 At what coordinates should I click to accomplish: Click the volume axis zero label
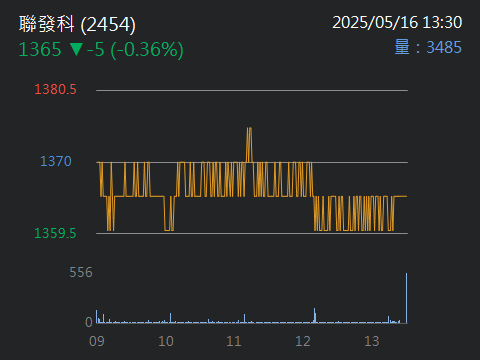click(89, 322)
